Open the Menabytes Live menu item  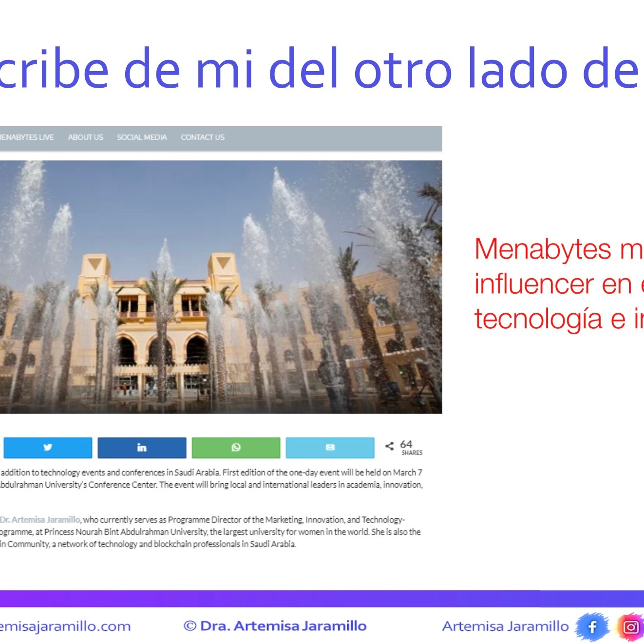coord(26,137)
